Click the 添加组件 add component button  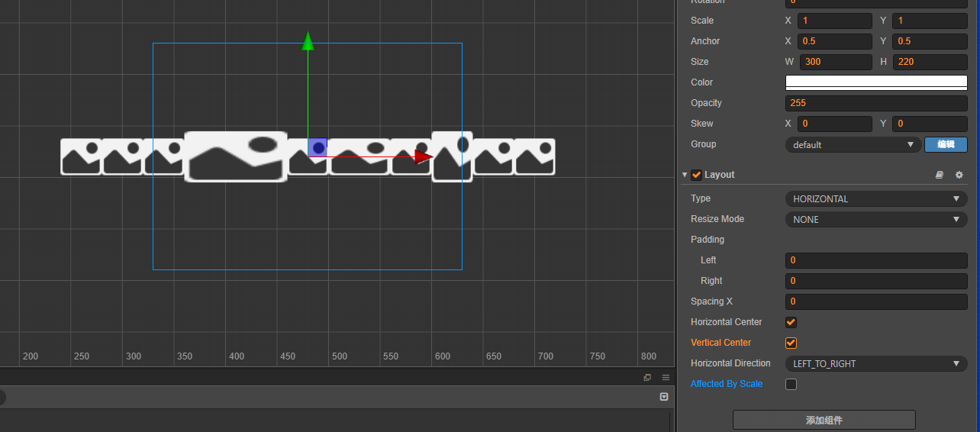[824, 420]
